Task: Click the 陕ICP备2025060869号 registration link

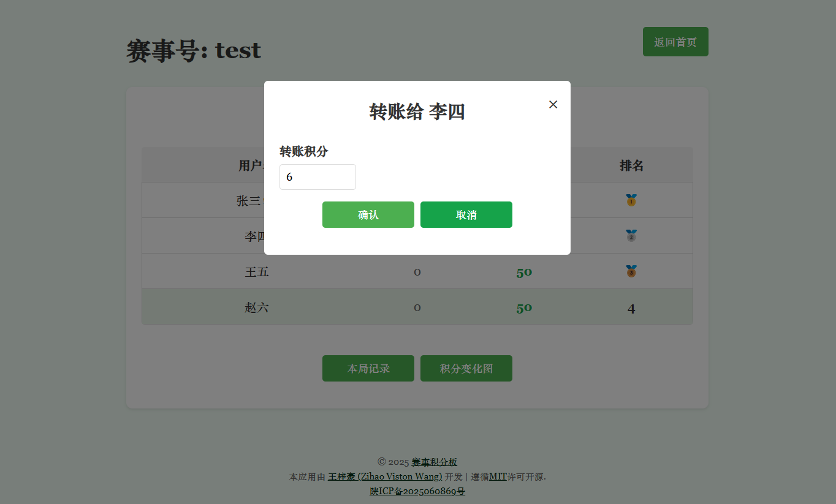Action: point(417,491)
